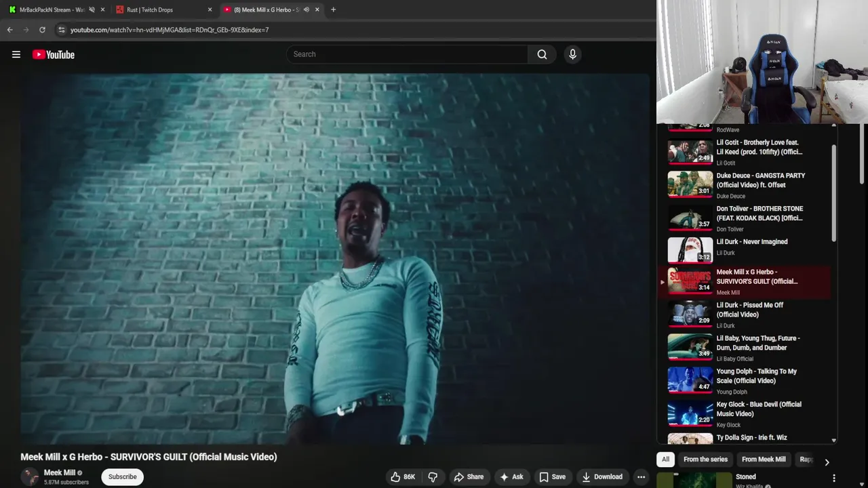Show more filter chips with right chevron
This screenshot has width=868, height=488.
(x=827, y=462)
